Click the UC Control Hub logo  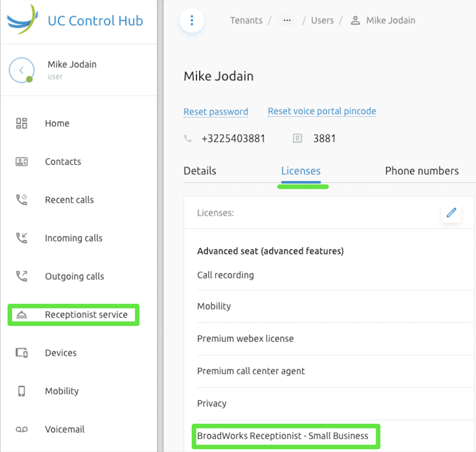23,19
